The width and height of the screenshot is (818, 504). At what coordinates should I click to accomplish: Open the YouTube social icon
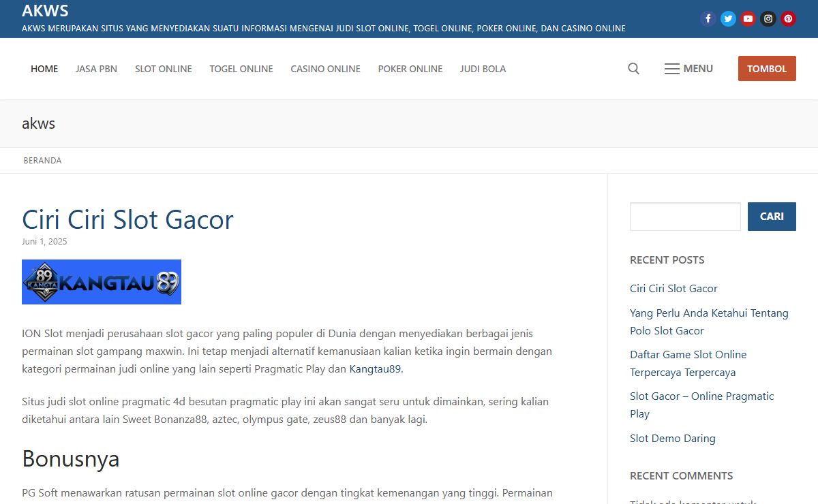(x=748, y=19)
